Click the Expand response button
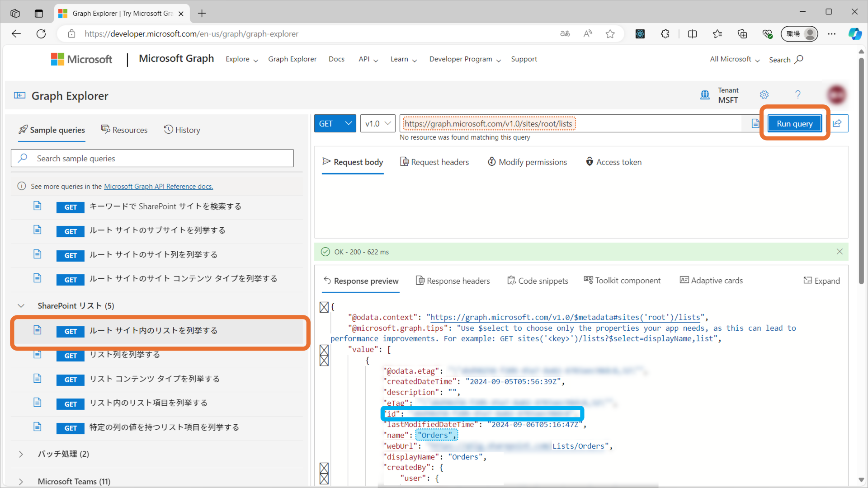 tap(821, 281)
